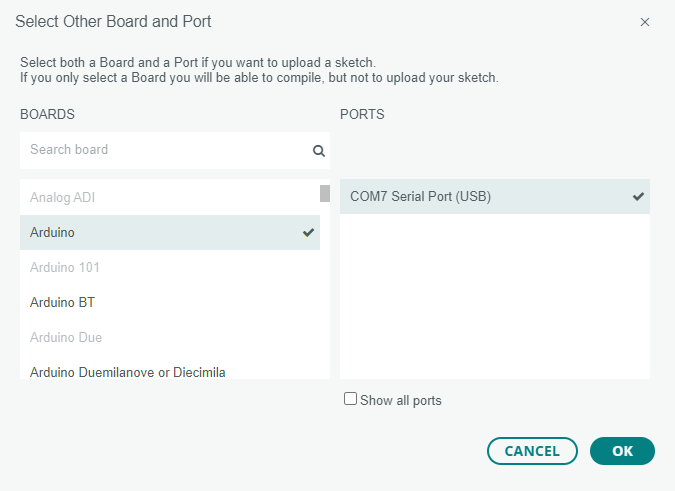
Task: Enable the Show all ports checkbox
Action: 350,398
